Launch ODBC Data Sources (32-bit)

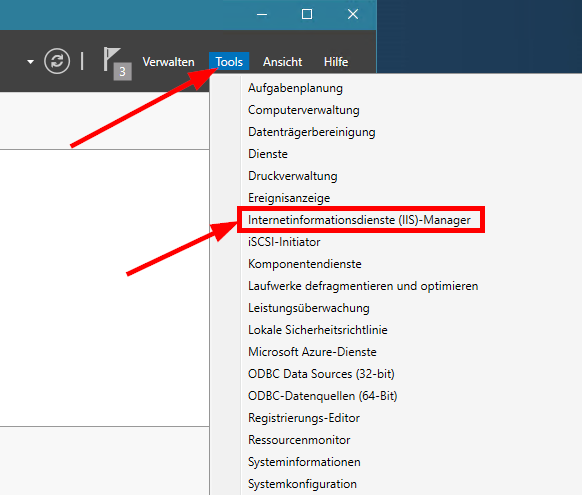[321, 374]
